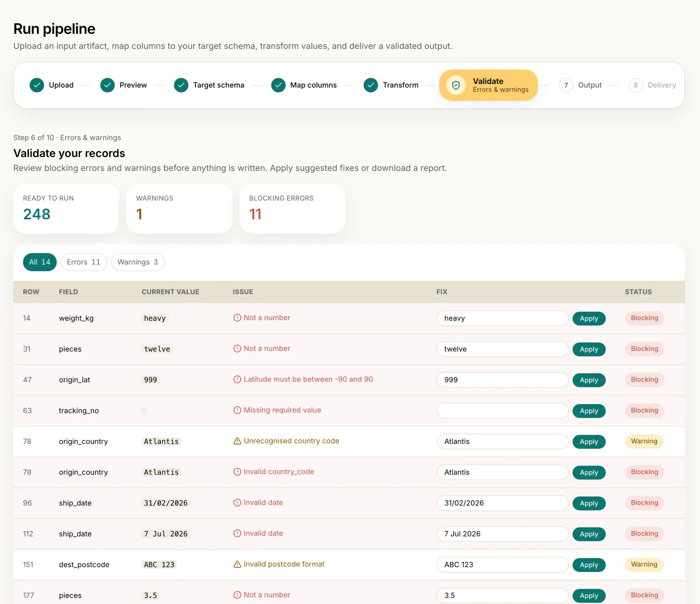Click the Blocking status badge on row 47
Screen dimensions: 700x604
click(x=644, y=380)
